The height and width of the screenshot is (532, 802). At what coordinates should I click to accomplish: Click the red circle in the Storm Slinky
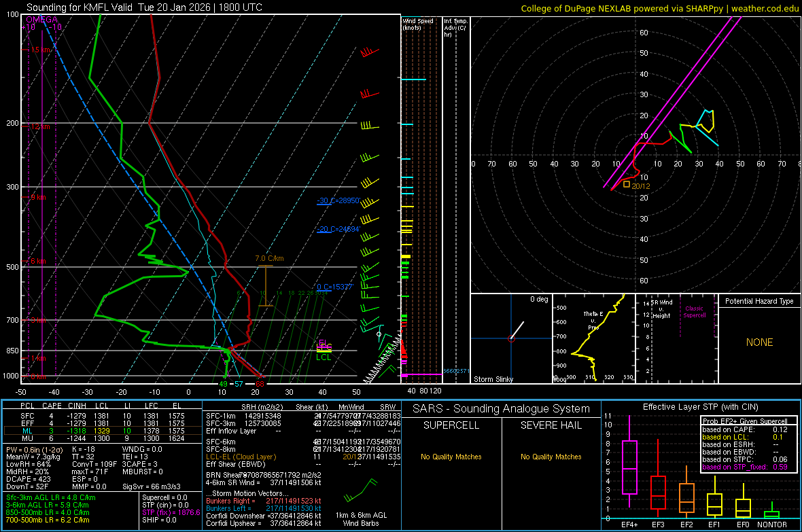[511, 338]
